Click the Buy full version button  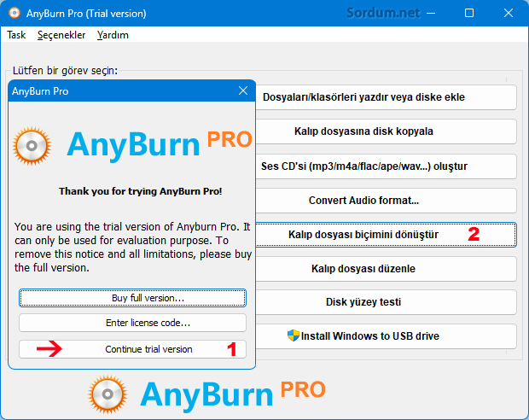pos(132,298)
